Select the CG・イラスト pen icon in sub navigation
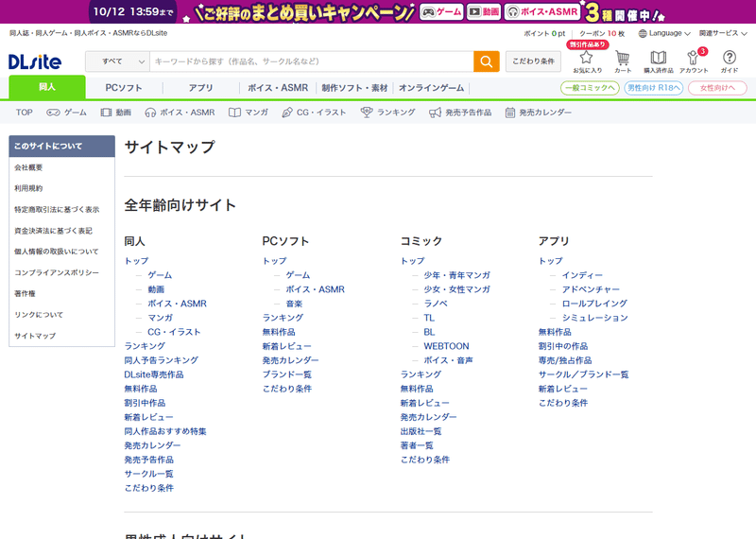This screenshot has height=539, width=756. pos(287,113)
